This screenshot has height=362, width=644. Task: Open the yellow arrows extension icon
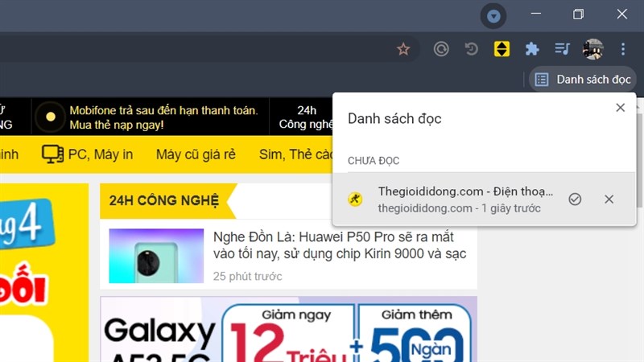(x=502, y=49)
